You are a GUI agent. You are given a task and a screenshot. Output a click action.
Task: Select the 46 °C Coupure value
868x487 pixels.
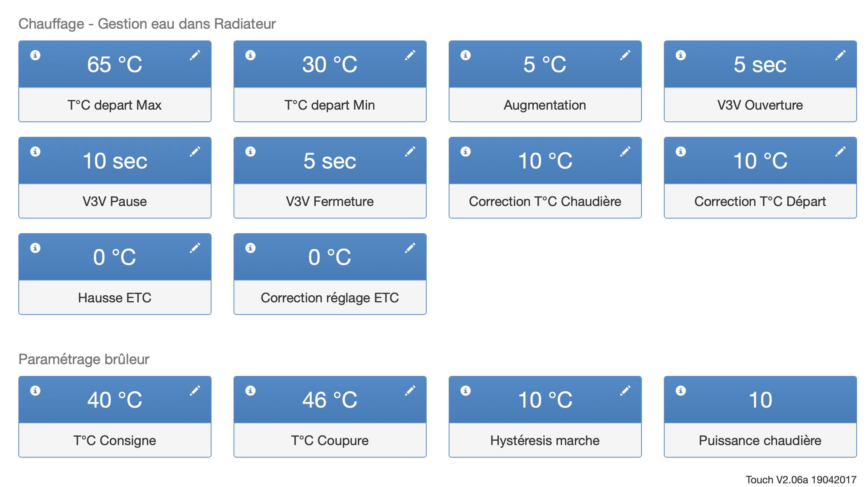tap(330, 400)
